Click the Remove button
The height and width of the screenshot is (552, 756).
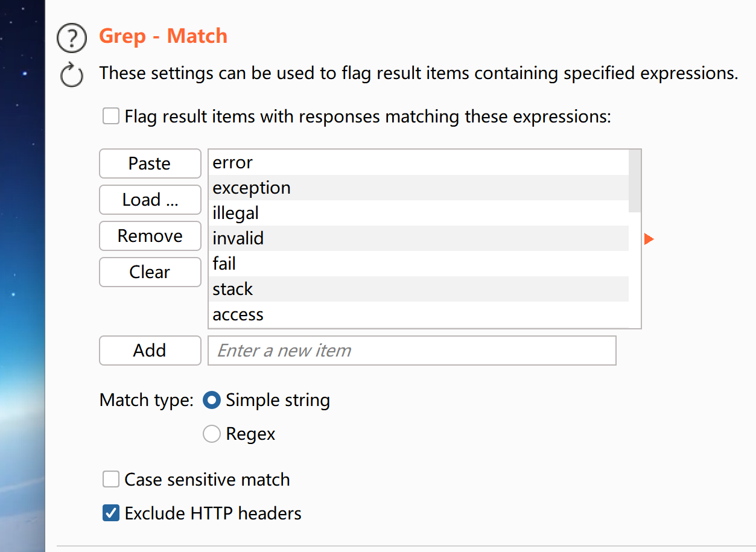point(150,236)
